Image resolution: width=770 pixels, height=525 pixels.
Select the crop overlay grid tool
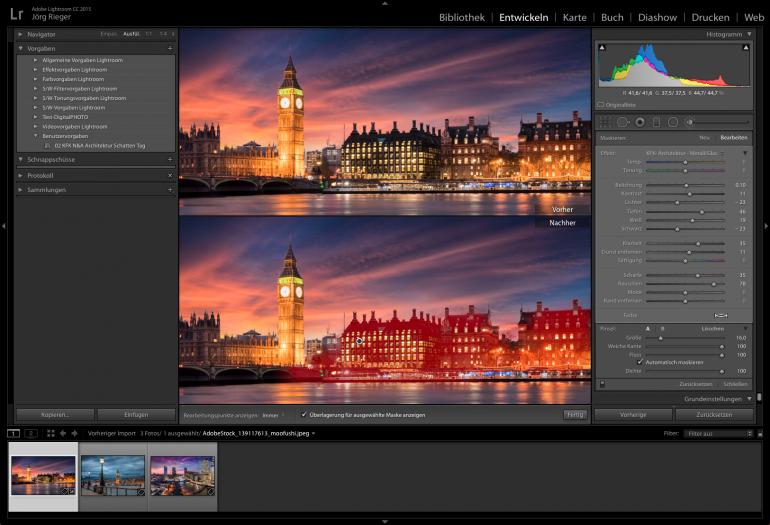coord(605,122)
